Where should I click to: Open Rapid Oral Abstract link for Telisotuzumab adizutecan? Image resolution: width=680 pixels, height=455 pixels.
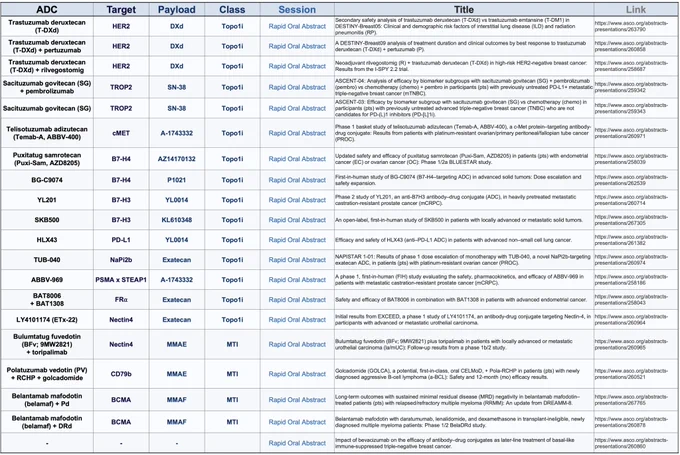click(x=297, y=133)
